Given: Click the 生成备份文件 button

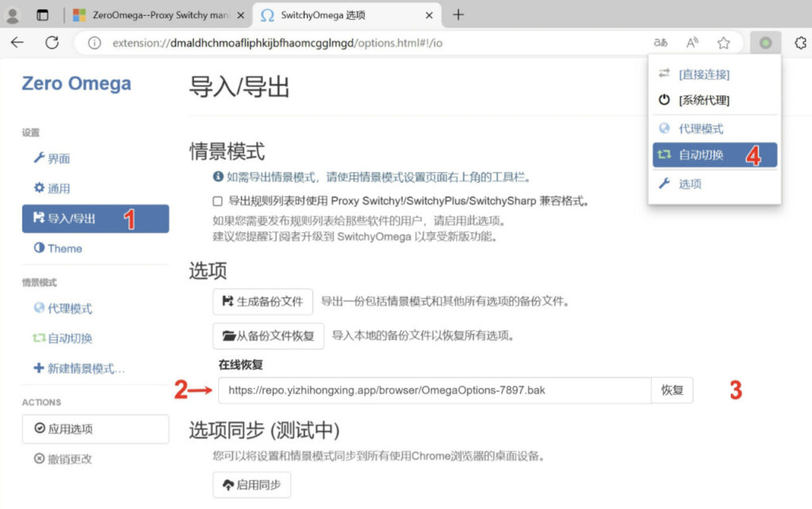Looking at the screenshot, I should tap(262, 302).
